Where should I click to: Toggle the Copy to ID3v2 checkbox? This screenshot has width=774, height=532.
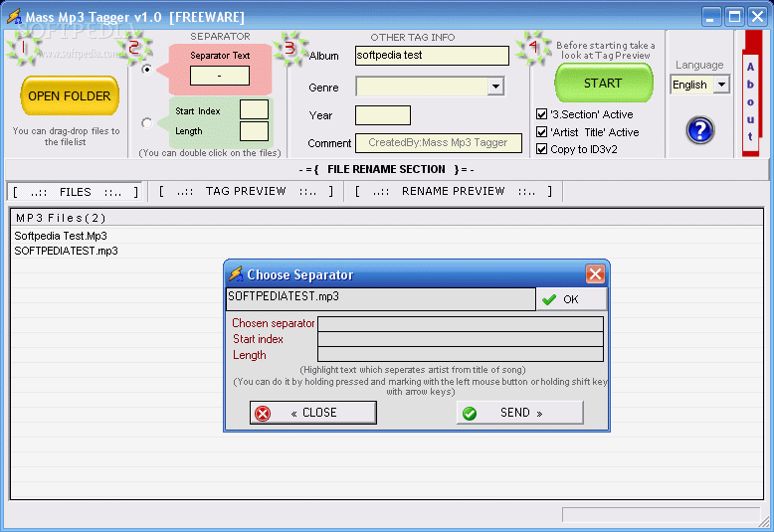click(x=541, y=149)
